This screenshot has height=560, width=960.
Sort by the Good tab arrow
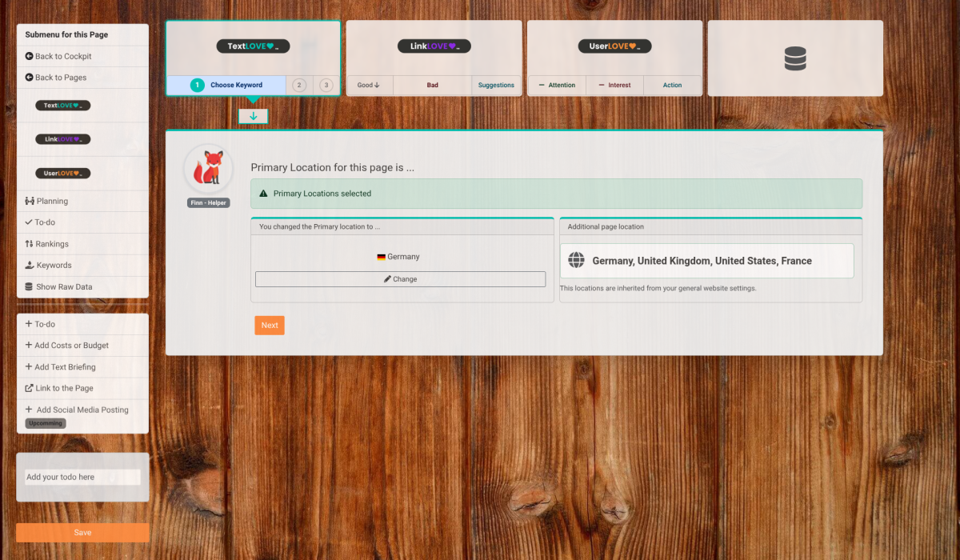pyautogui.click(x=369, y=85)
